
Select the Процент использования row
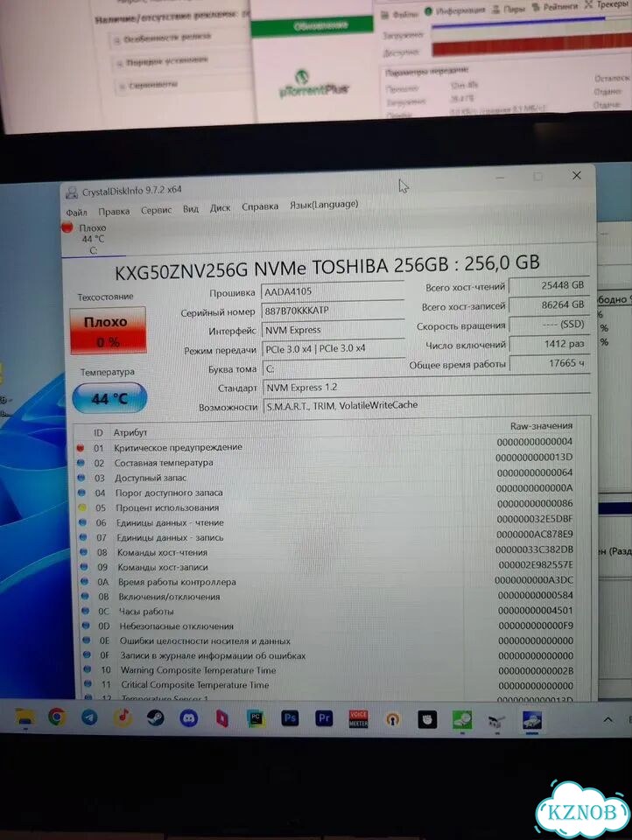pos(326,506)
